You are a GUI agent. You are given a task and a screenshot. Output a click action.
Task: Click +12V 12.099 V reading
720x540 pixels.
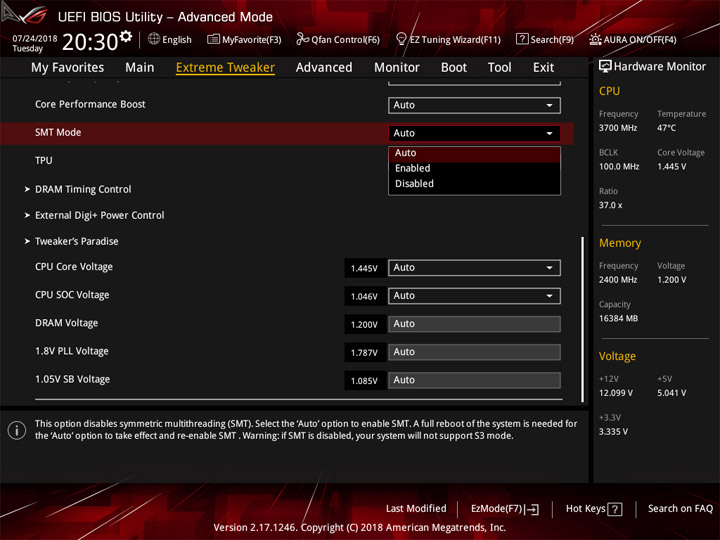pos(616,393)
